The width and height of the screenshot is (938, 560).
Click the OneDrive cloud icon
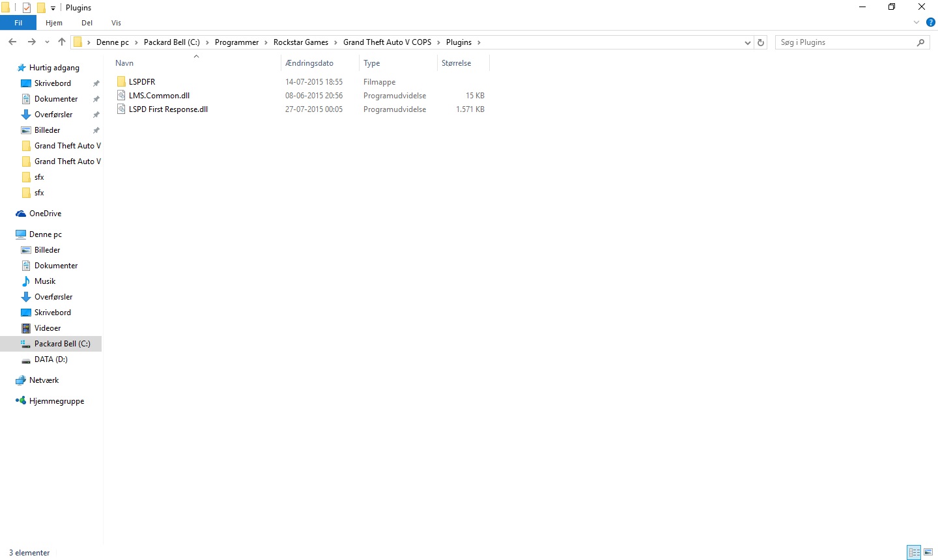pos(21,214)
